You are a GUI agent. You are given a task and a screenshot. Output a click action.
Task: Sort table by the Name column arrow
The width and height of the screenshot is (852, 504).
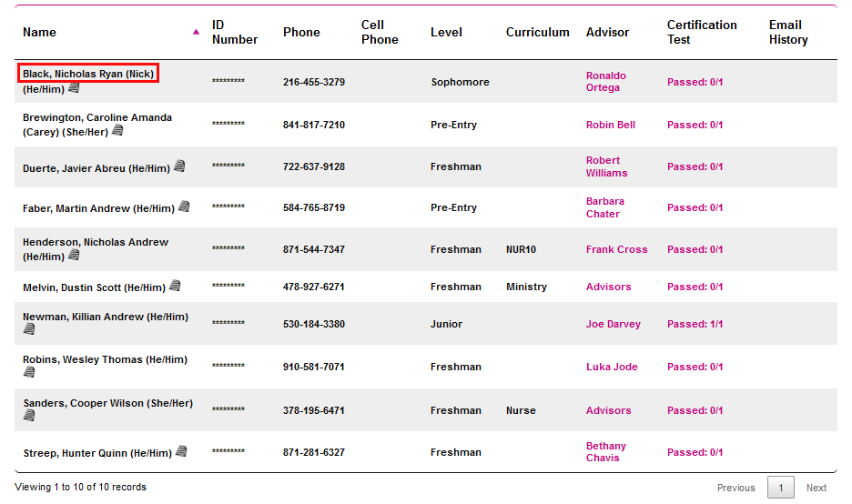pyautogui.click(x=196, y=32)
